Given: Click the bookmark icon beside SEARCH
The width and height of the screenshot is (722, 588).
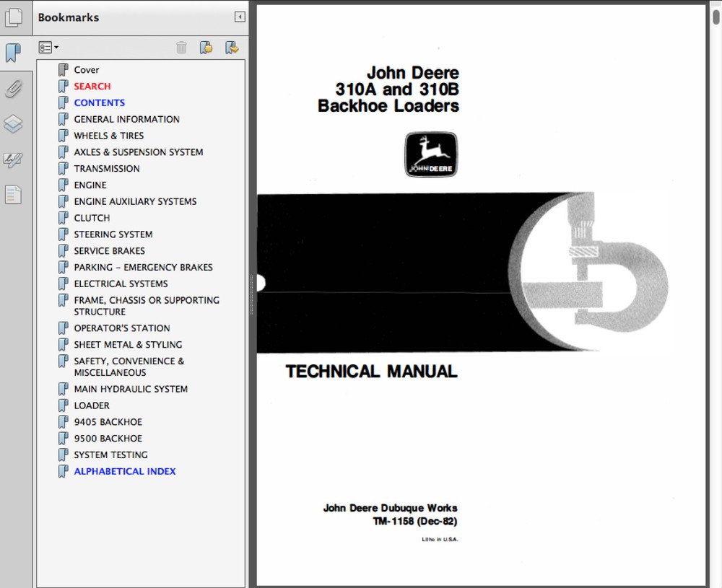Looking at the screenshot, I should coord(63,87).
